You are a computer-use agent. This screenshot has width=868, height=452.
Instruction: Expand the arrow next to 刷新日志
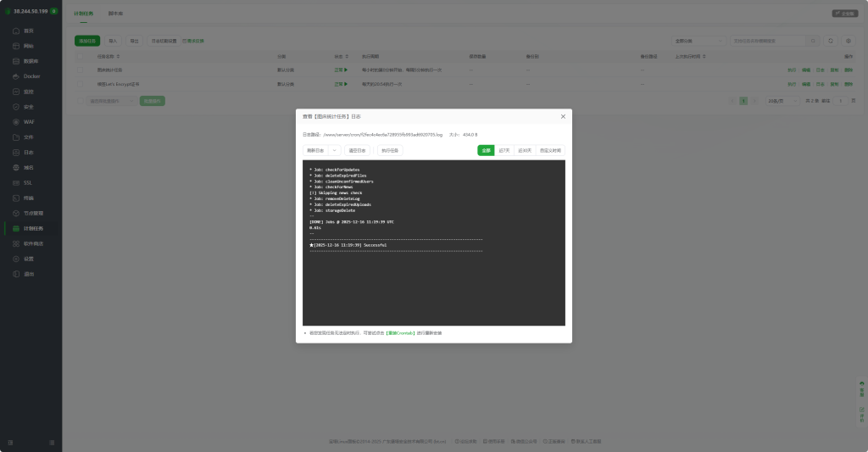tap(334, 151)
